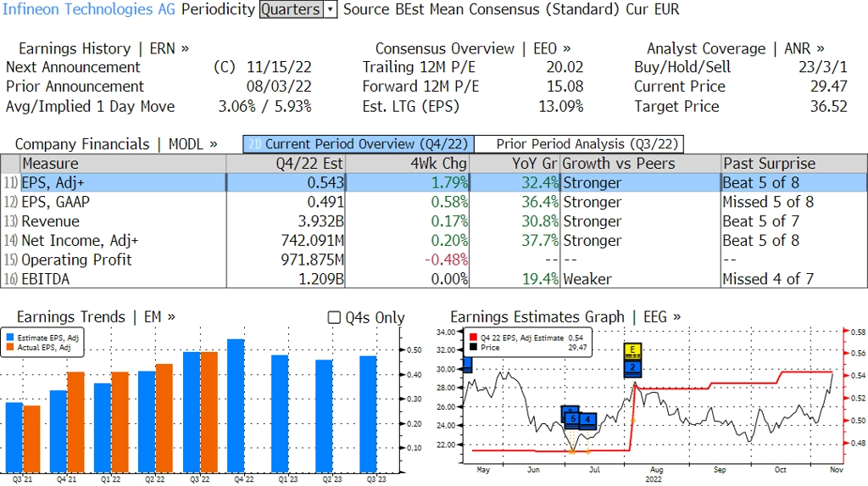
Task: Click the YoY Gr column header
Action: (x=515, y=164)
